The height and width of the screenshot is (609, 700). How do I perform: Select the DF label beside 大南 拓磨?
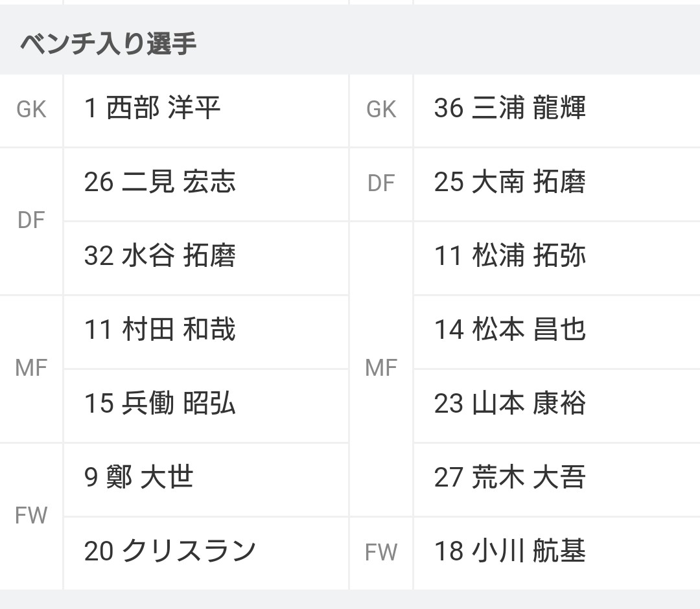381,183
